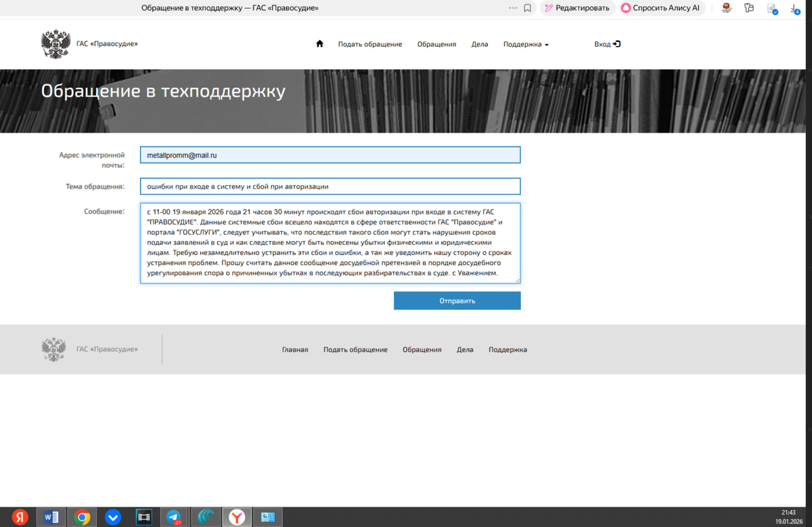Open Microsoft Word from the taskbar

click(x=51, y=517)
